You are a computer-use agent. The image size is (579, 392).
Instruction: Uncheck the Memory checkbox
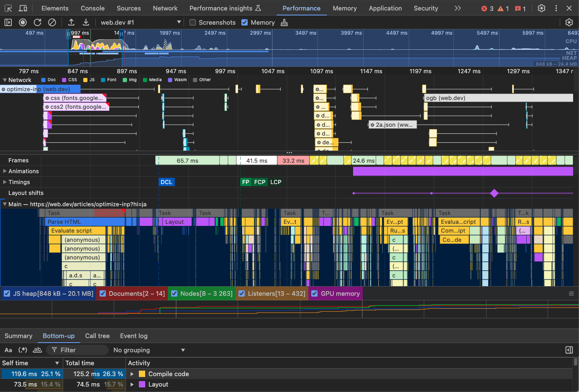245,23
